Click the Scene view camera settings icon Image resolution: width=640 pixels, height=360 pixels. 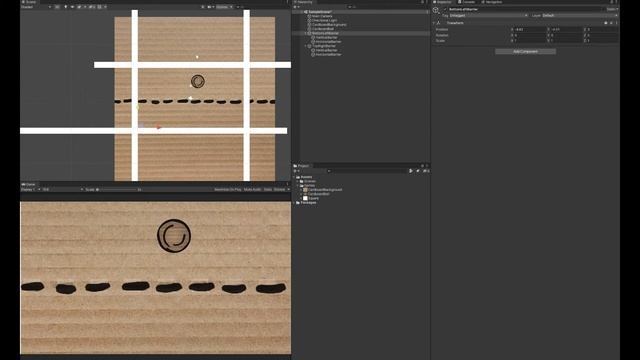pyautogui.click(x=210, y=7)
